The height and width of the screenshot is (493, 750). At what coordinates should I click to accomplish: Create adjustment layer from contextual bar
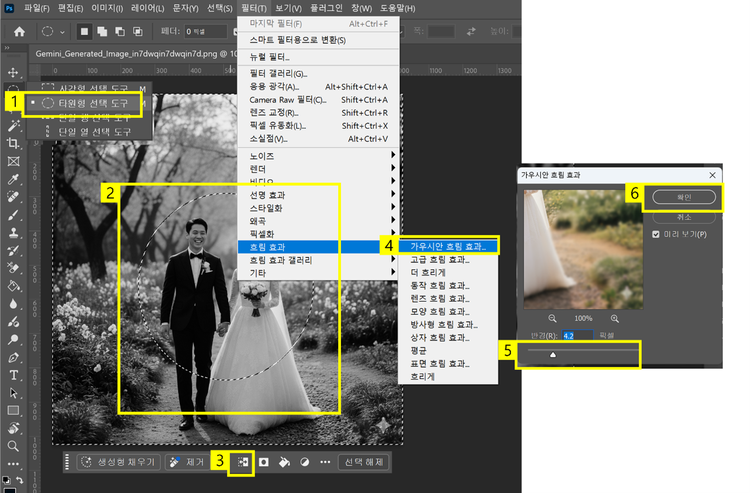click(x=305, y=462)
